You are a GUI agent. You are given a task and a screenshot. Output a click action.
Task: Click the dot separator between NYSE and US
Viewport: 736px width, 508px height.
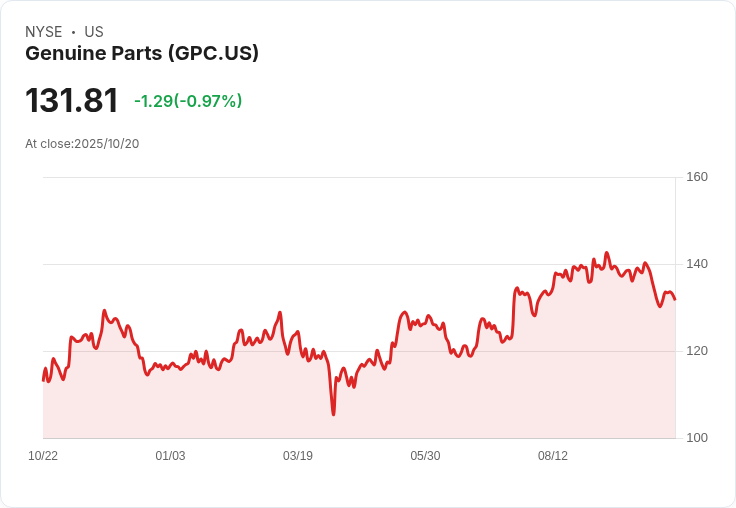coord(73,32)
